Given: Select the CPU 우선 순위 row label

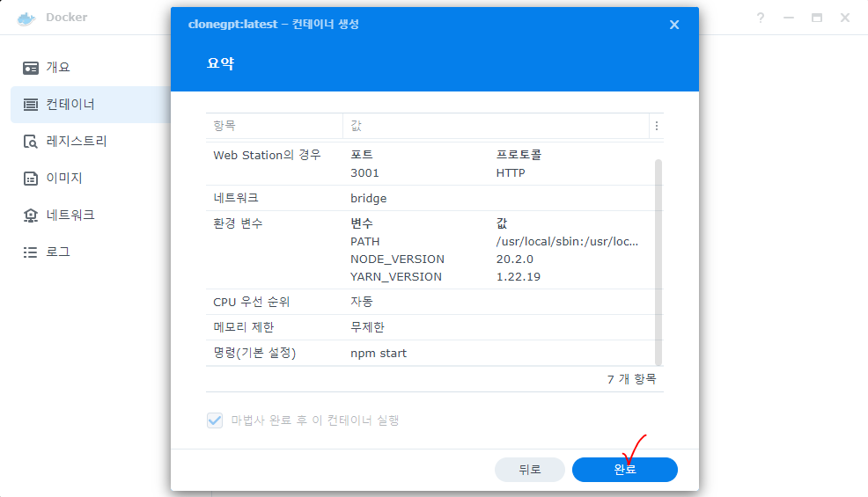Looking at the screenshot, I should point(251,302).
